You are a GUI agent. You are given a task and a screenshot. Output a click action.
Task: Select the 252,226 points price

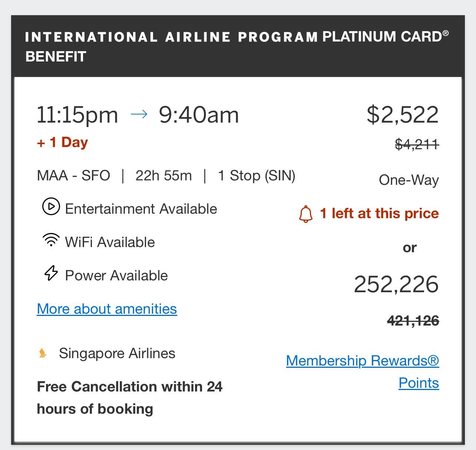point(396,284)
